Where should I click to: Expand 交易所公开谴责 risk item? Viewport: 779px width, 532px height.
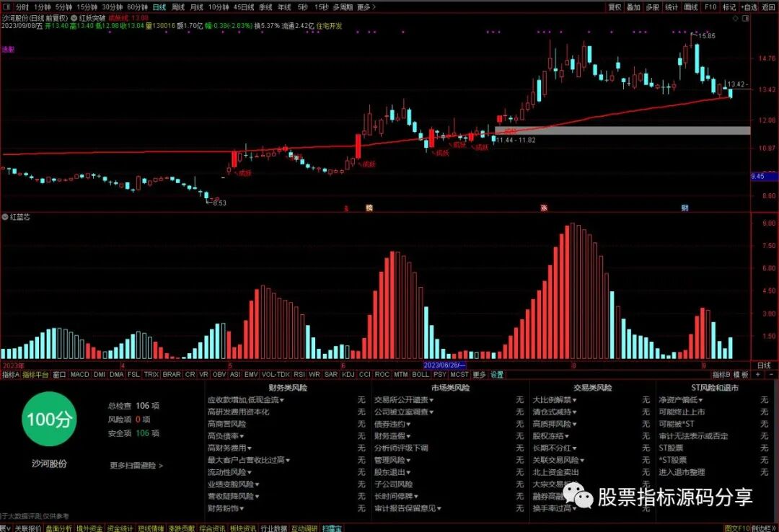[x=404, y=400]
